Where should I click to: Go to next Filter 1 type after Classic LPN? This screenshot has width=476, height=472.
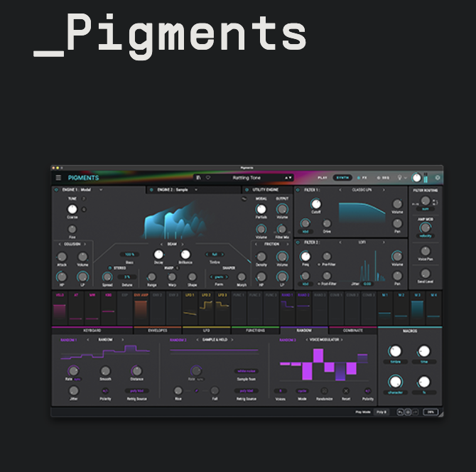coord(384,190)
